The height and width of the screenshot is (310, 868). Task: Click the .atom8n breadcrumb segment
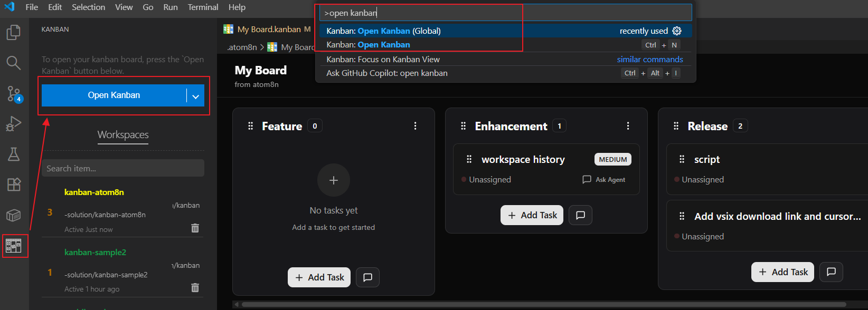tap(242, 47)
